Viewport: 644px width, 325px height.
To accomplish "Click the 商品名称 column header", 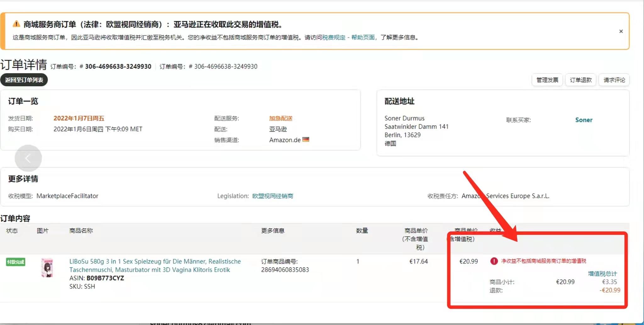I will point(81,231).
